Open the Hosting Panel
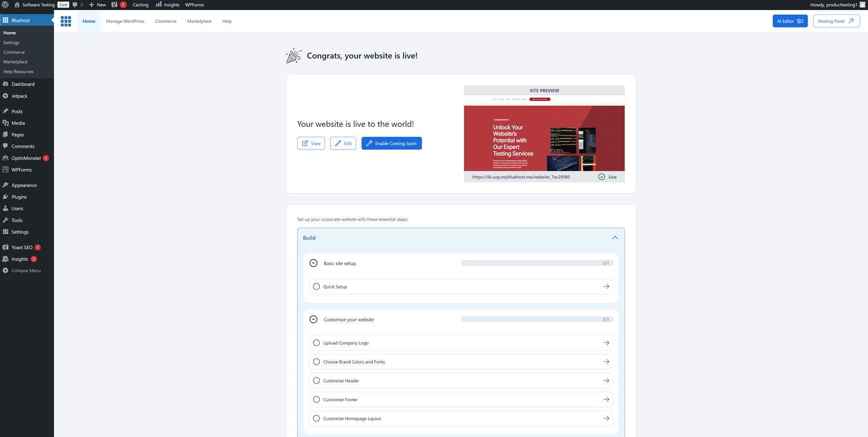Screen dimensions: 868x437 tap(836, 21)
